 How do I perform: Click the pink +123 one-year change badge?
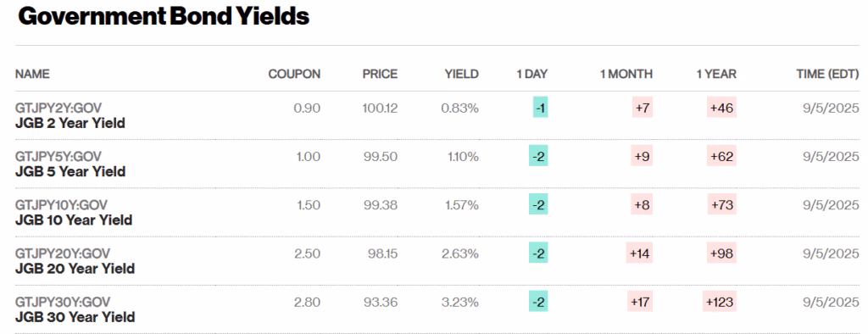pos(719,302)
